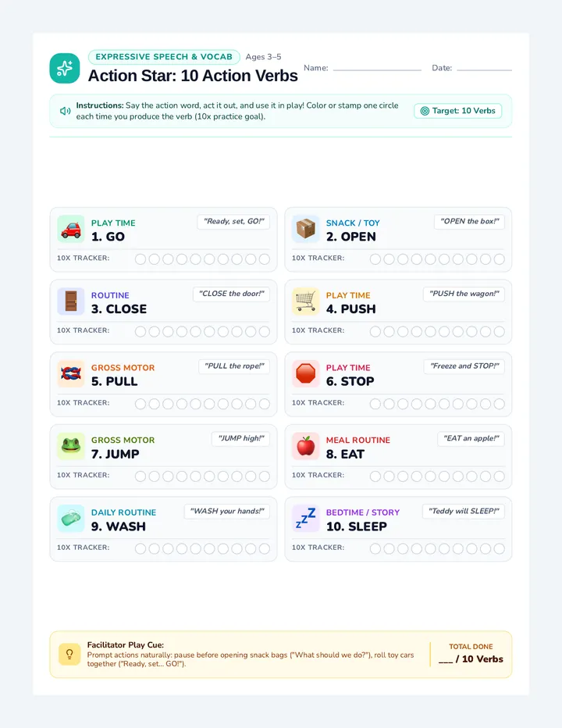This screenshot has width=562, height=728.
Task: Click the lightbulb icon in Facilitator Play Cue
Action: [69, 654]
